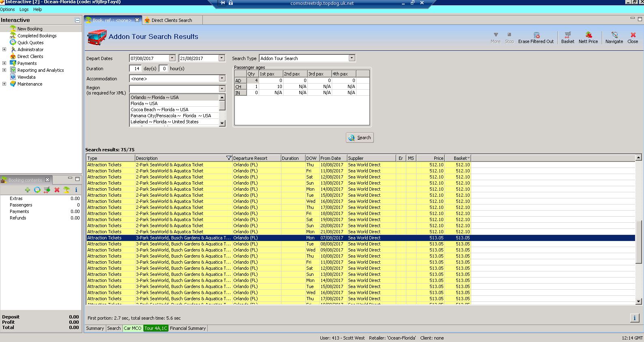
Task: Click the clock icon in Booking contents
Action: [37, 190]
